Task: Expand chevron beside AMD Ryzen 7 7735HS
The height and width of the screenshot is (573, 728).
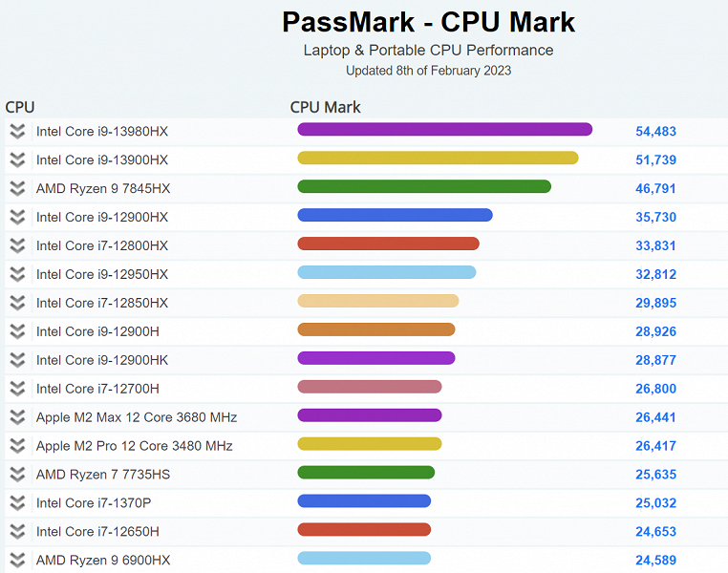Action: coord(17,475)
